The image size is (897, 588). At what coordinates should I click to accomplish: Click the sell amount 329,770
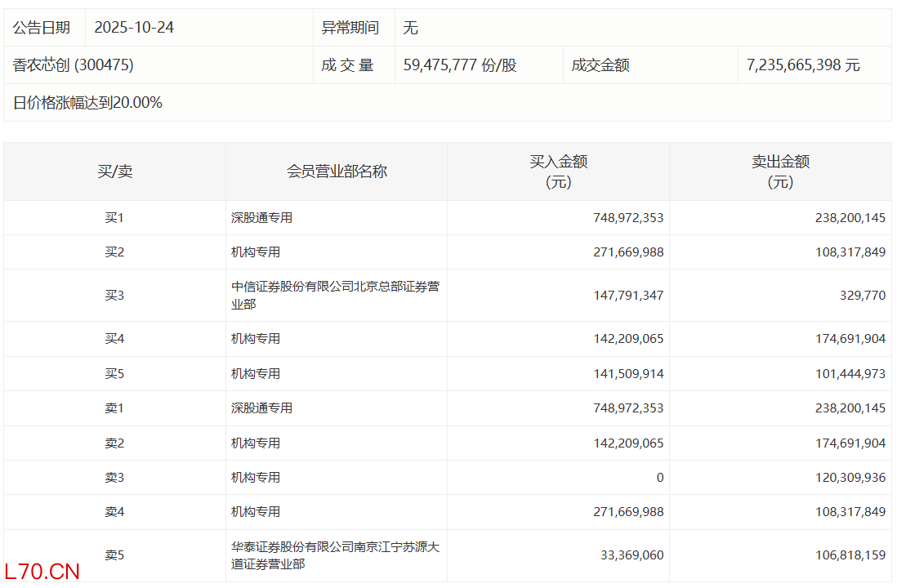coord(862,295)
